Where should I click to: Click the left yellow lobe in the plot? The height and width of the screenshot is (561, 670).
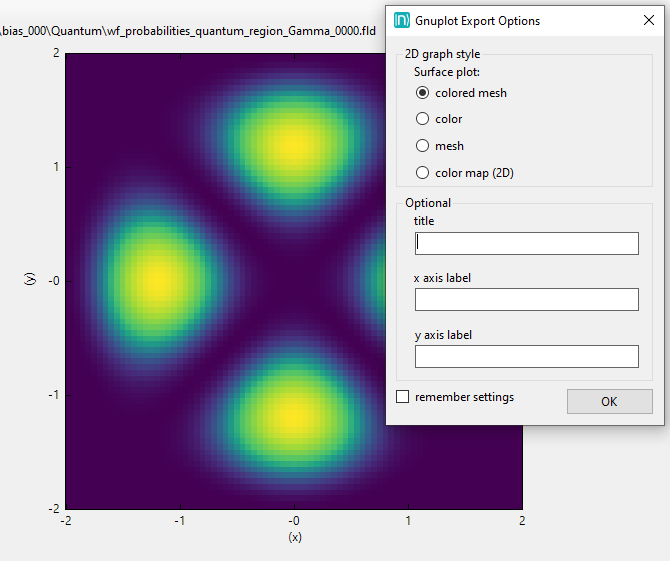[x=155, y=282]
